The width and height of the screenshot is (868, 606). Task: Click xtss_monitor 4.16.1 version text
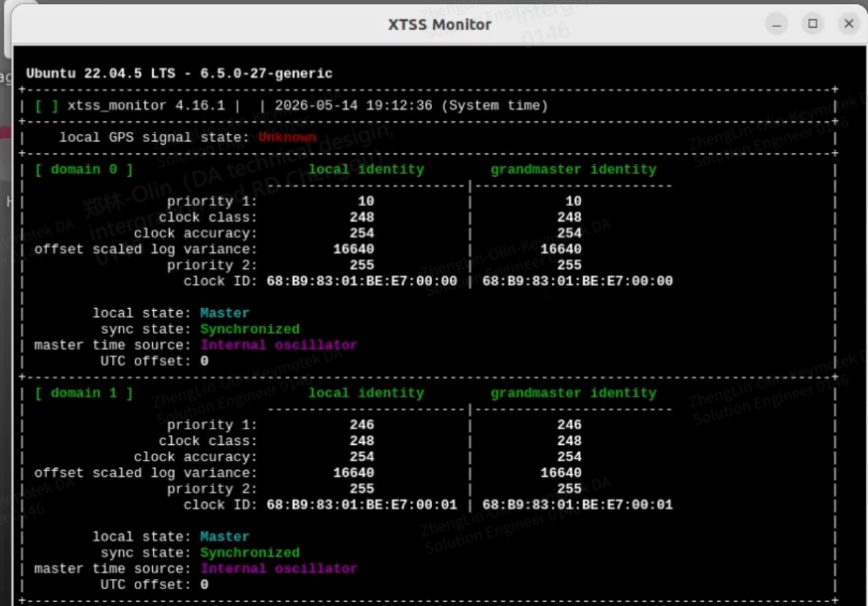tap(146, 105)
